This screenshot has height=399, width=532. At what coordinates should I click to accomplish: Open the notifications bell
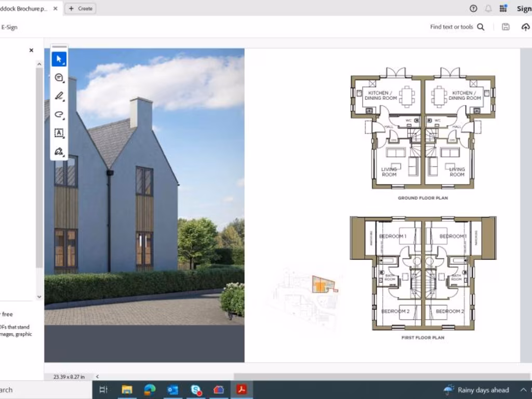[x=488, y=8]
